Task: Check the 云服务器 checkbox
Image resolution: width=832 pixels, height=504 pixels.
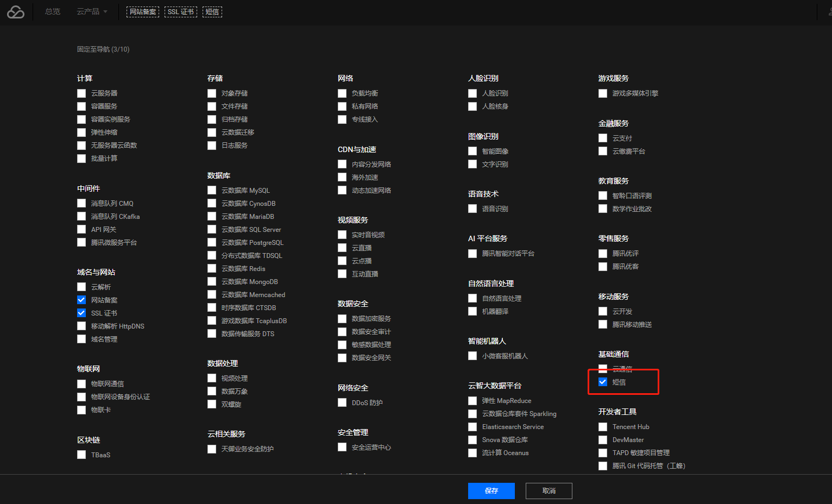Action: tap(81, 93)
